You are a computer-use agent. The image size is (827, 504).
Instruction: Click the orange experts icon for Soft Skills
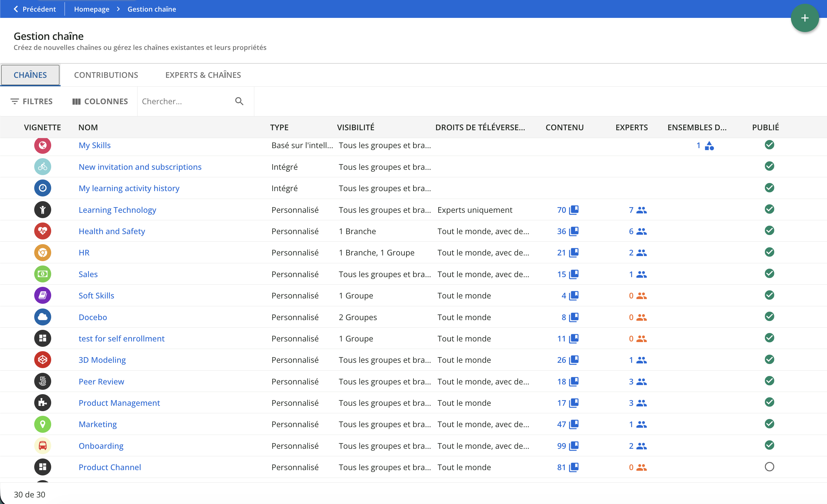[x=641, y=296]
